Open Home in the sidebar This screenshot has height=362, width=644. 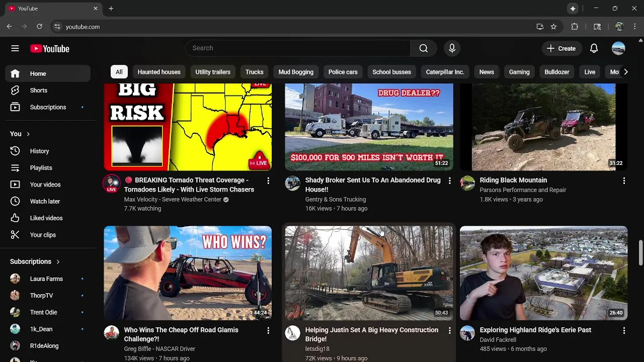point(48,73)
